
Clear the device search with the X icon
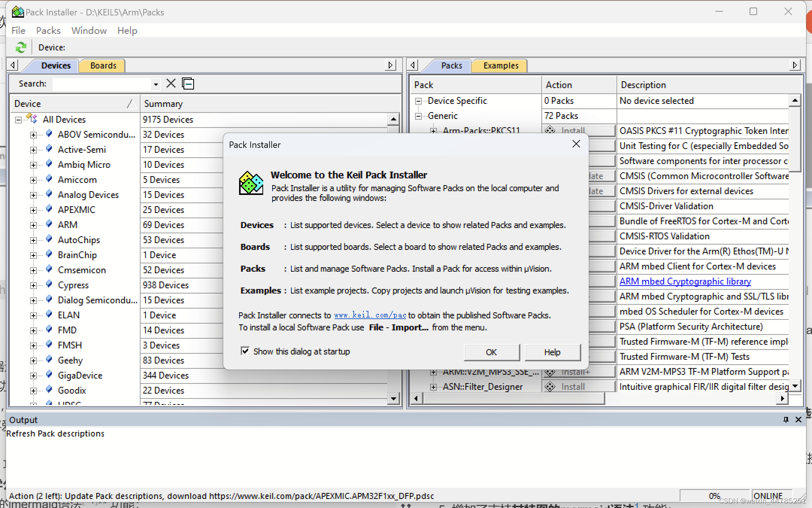point(171,83)
